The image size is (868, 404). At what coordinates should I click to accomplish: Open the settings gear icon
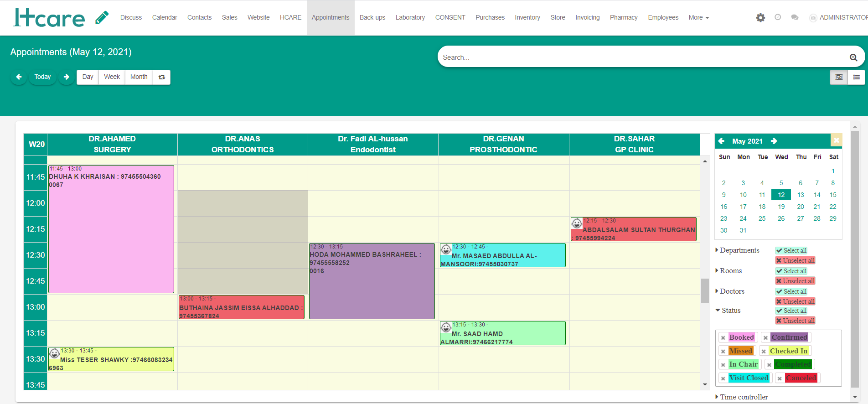pos(760,18)
